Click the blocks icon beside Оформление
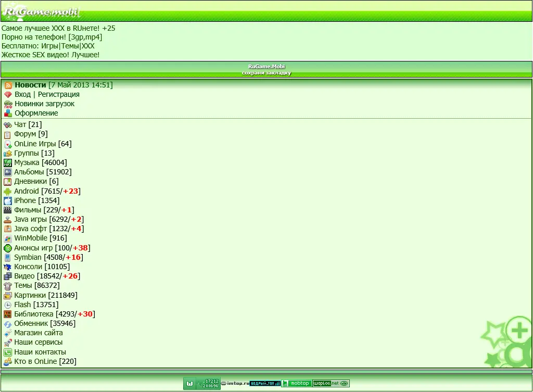 pos(8,113)
